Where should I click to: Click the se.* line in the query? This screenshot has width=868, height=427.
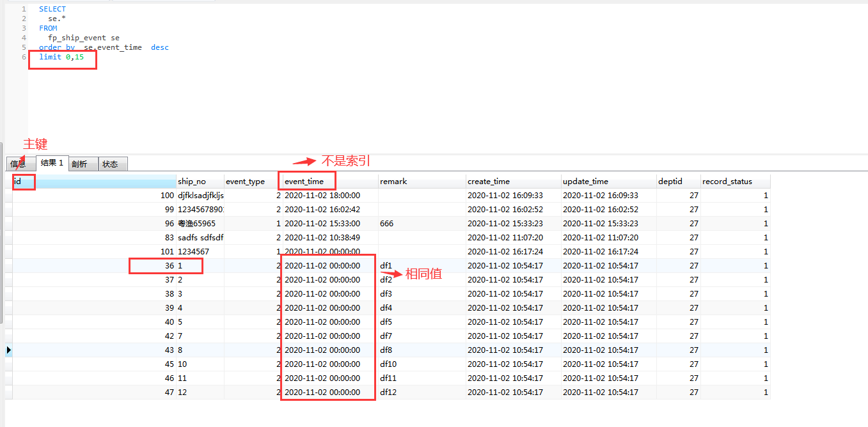click(x=57, y=19)
